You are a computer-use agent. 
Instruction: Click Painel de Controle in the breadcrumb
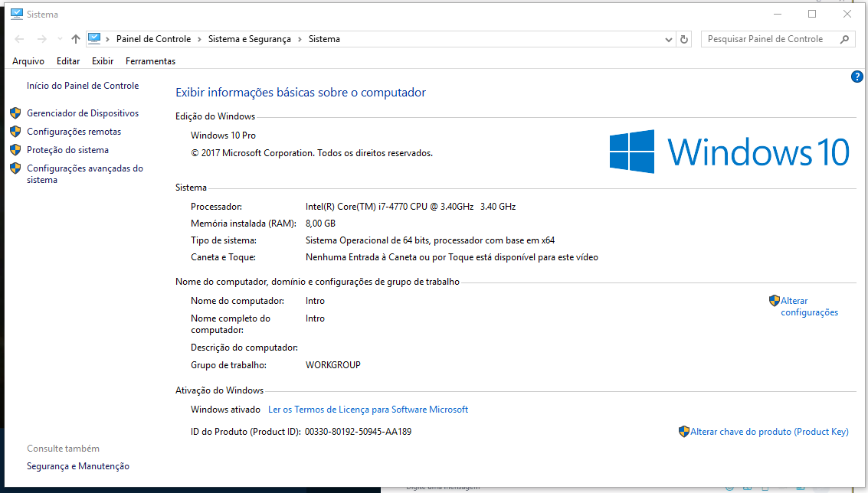point(153,39)
